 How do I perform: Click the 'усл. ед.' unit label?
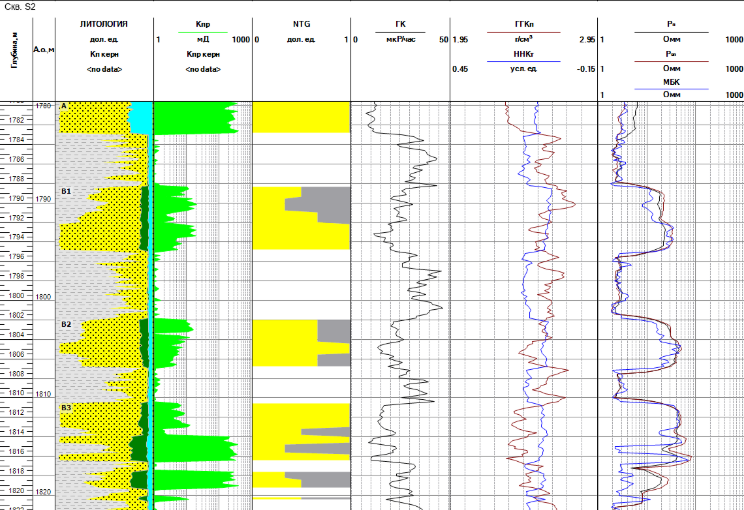click(524, 69)
